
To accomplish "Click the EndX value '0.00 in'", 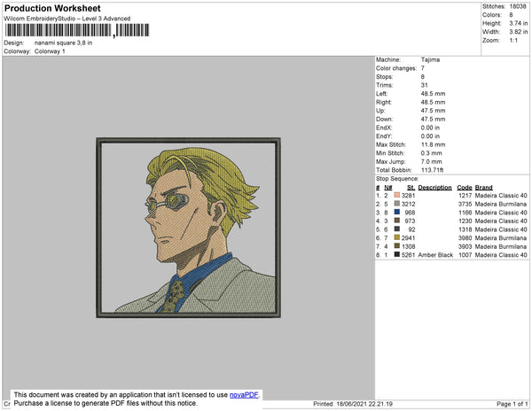I will coord(430,128).
